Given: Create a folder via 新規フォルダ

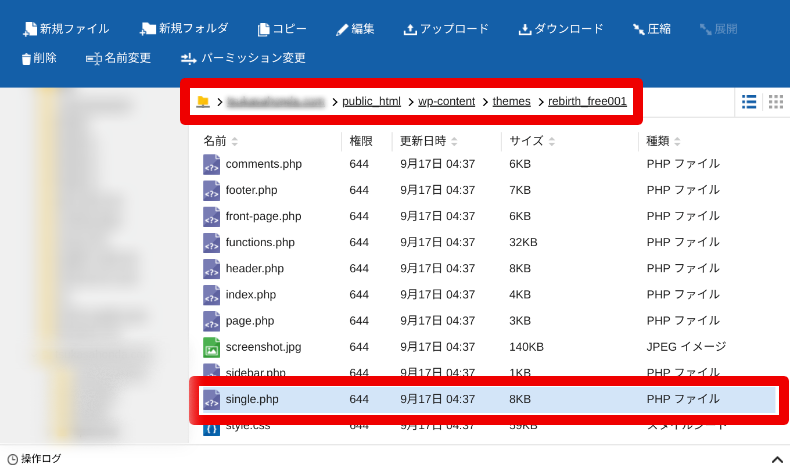Looking at the screenshot, I should coord(184,29).
